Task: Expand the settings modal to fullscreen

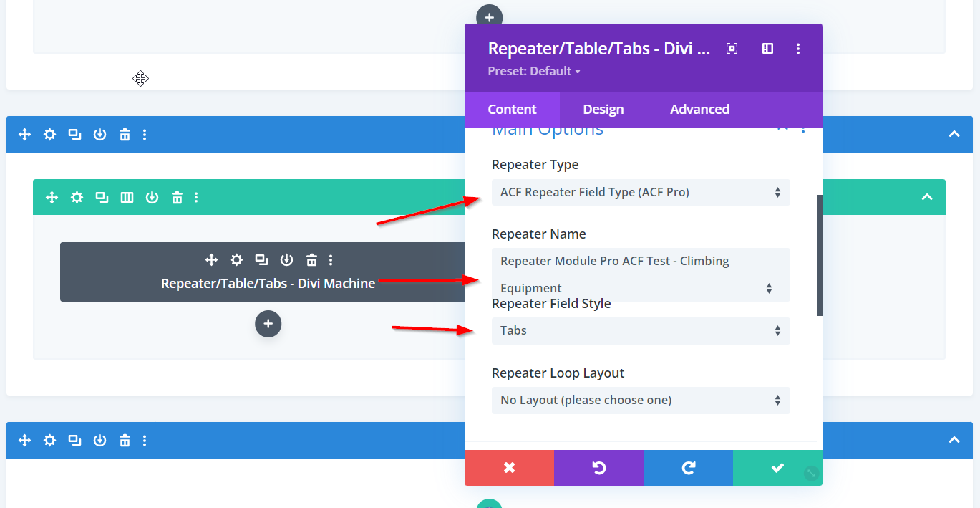Action: coord(732,49)
